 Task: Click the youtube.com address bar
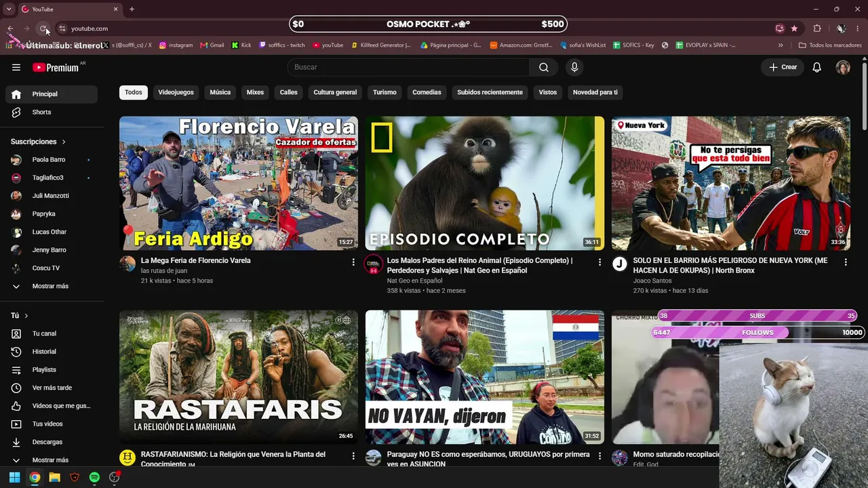(414, 28)
